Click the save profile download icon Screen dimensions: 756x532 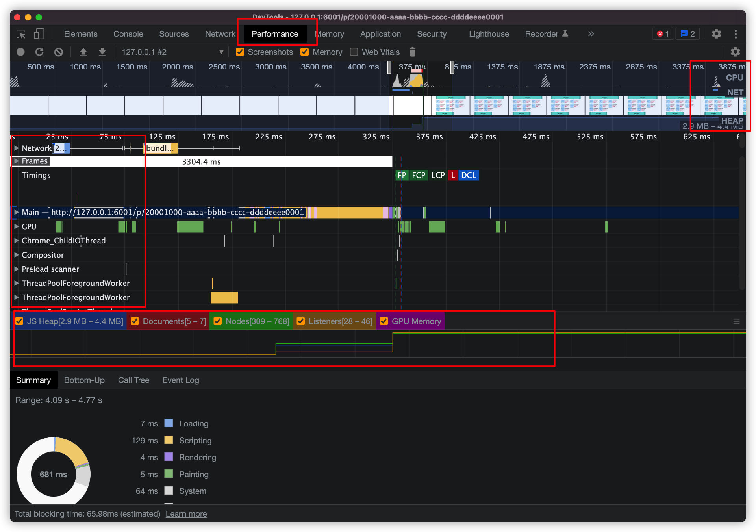click(102, 52)
